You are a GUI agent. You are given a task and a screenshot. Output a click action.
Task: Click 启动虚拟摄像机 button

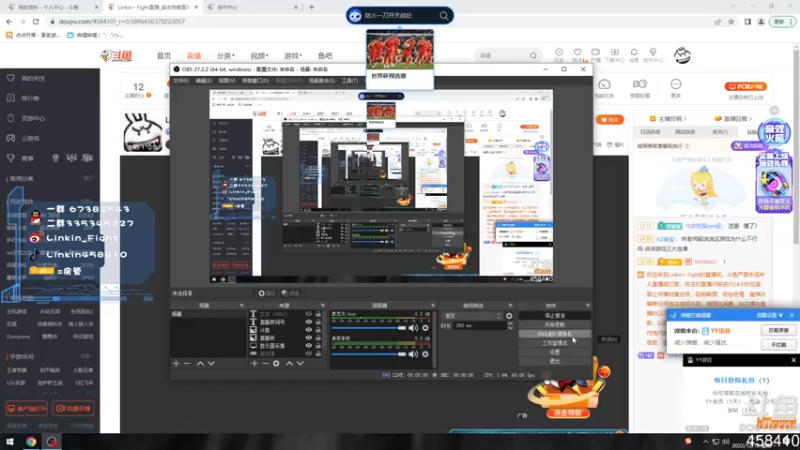click(554, 334)
